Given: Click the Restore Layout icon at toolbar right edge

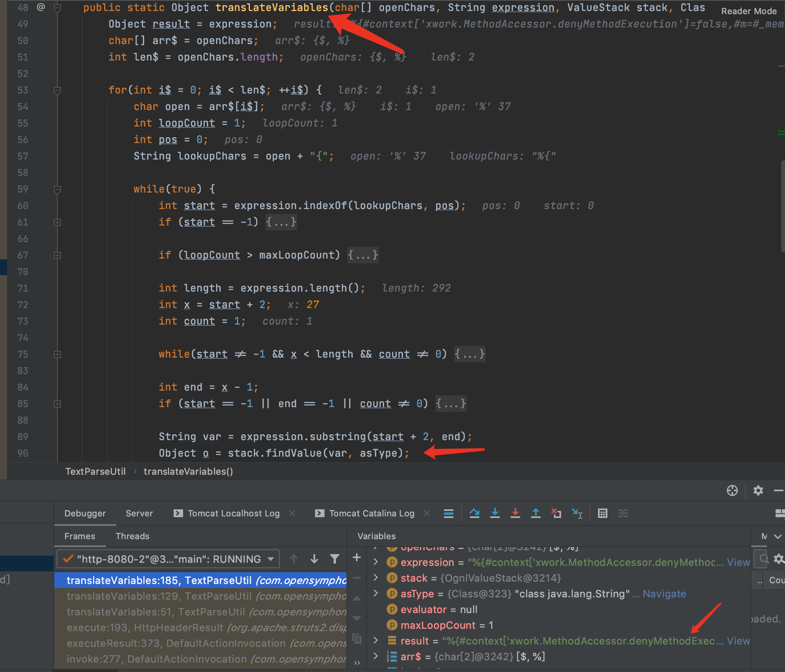Looking at the screenshot, I should (x=780, y=513).
